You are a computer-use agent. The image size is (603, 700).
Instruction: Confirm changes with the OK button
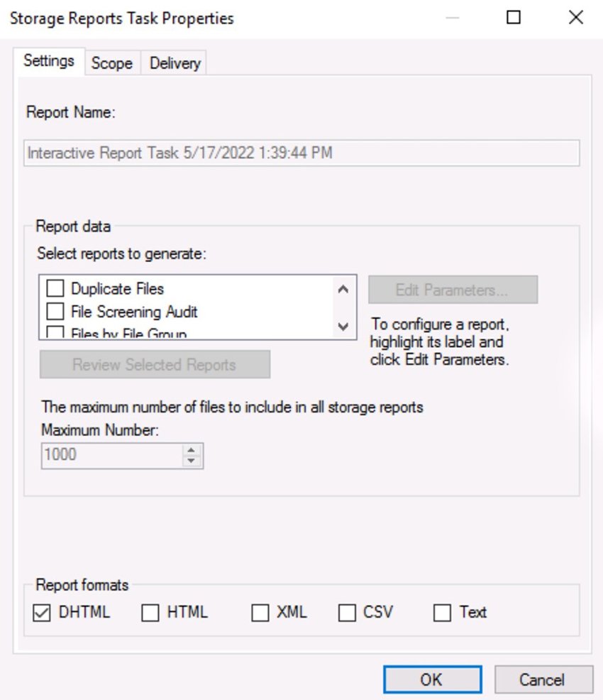point(431,679)
